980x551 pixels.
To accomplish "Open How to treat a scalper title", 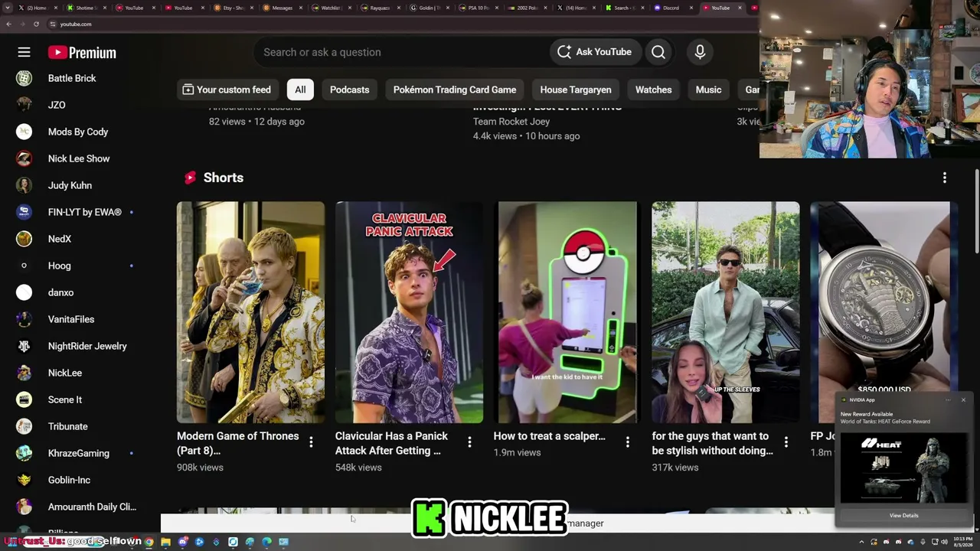I will pyautogui.click(x=550, y=436).
